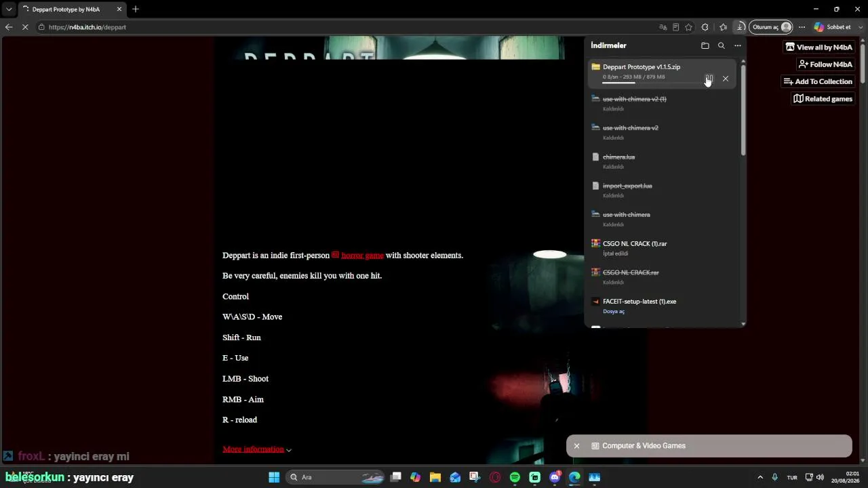
Task: Open File Explorer from the taskbar
Action: tap(435, 477)
